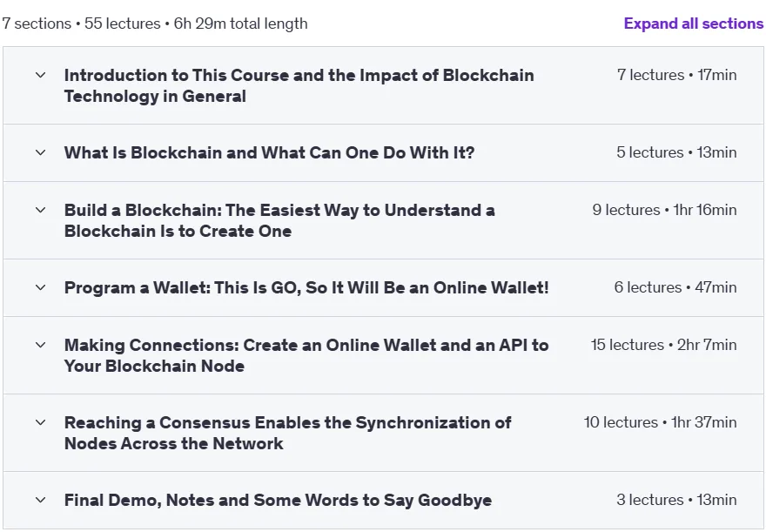
Task: Click Build a Blockchain section heading
Action: pos(279,220)
